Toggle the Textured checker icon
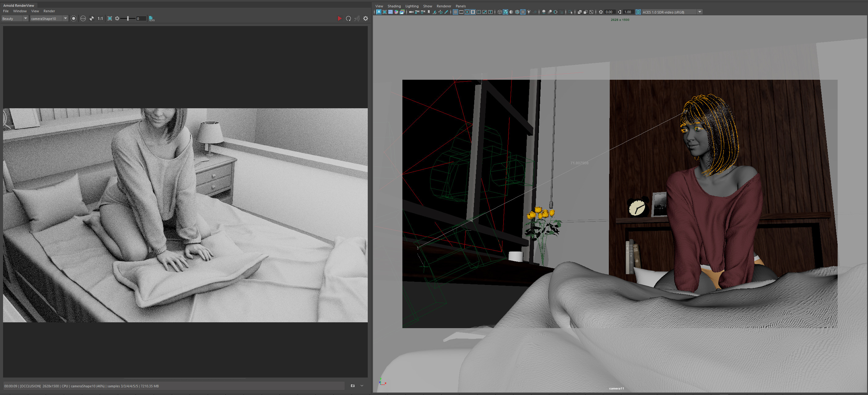The width and height of the screenshot is (868, 395). 523,12
